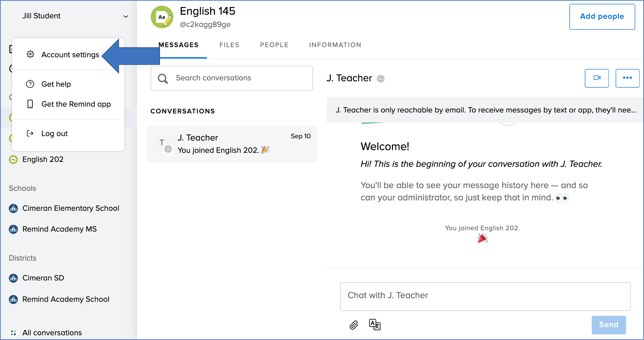The height and width of the screenshot is (340, 644).
Task: Click the paperclip attachment icon
Action: click(x=354, y=325)
